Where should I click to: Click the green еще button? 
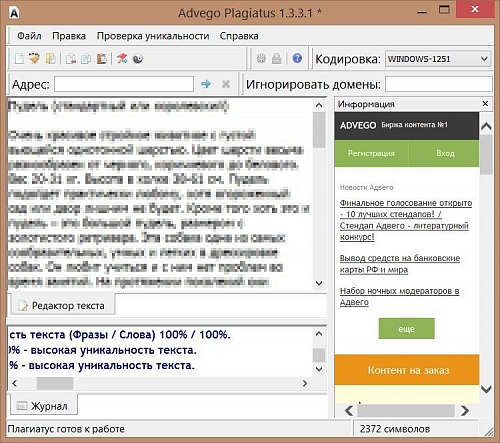(x=406, y=329)
